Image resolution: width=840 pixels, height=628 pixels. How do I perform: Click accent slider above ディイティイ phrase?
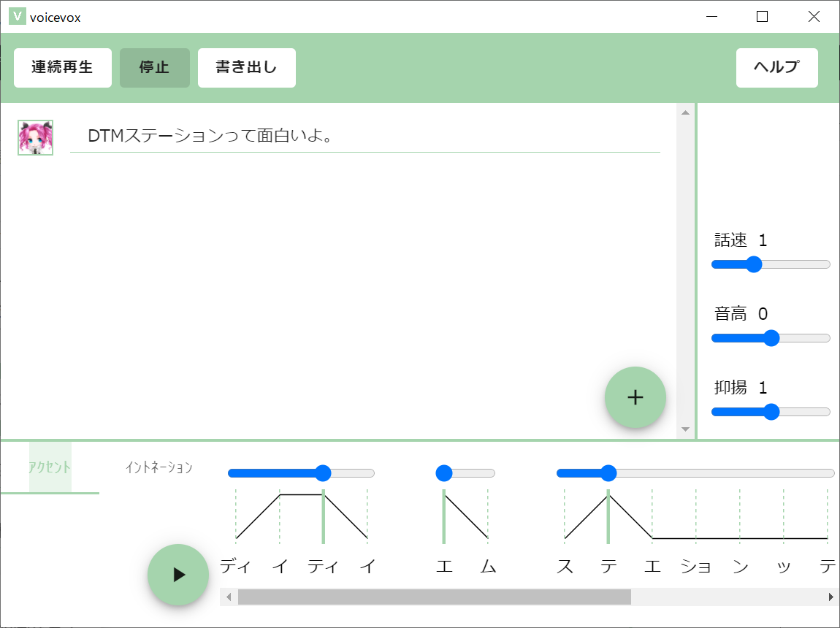(301, 473)
